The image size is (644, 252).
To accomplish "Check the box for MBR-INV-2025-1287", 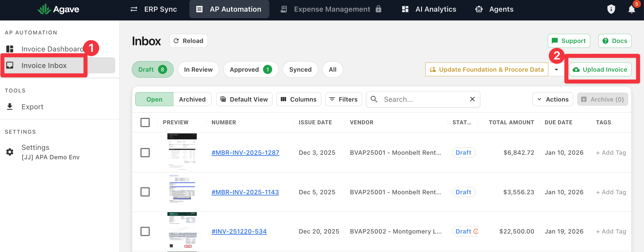I will click(145, 153).
